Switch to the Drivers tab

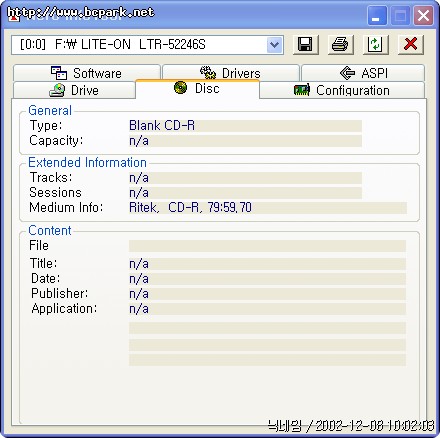pos(231,73)
